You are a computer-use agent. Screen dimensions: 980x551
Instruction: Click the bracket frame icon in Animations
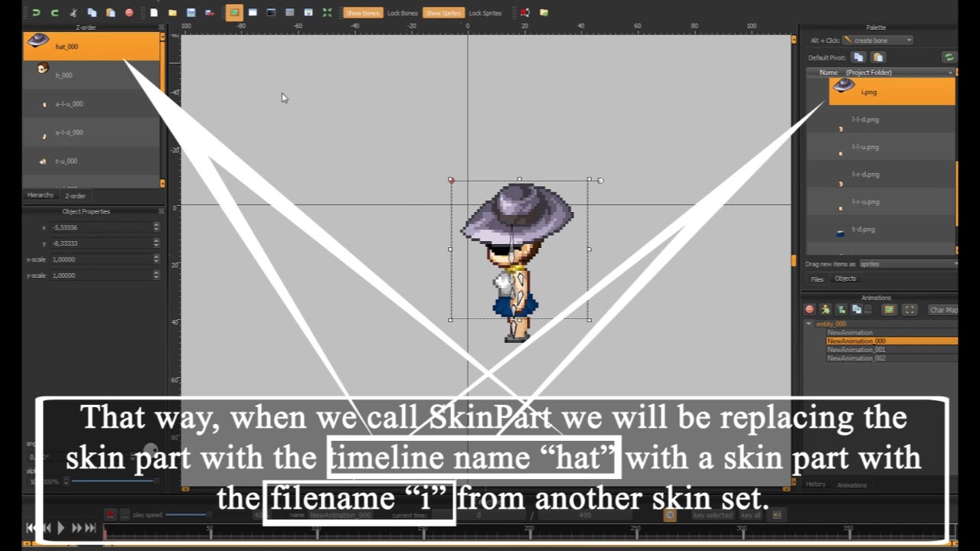(x=910, y=310)
